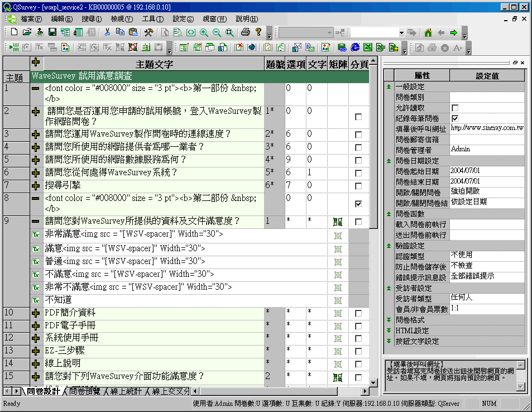
Task: Click the yellow question mark help icon
Action: 258,32
